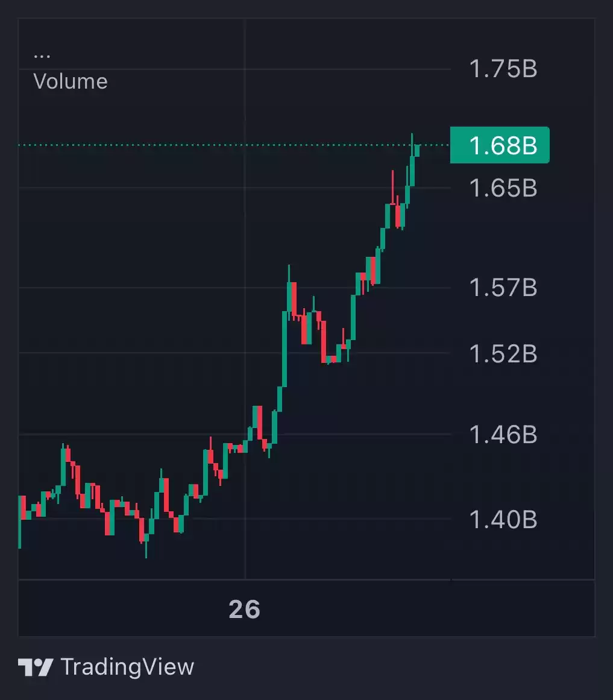This screenshot has width=613, height=700.
Task: Click the TradingView logo icon
Action: pyautogui.click(x=36, y=667)
